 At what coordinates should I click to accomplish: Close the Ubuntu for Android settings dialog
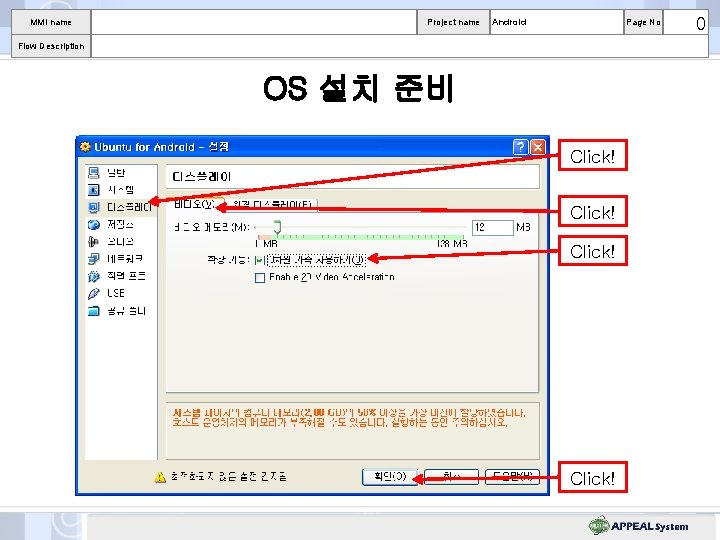click(x=538, y=147)
